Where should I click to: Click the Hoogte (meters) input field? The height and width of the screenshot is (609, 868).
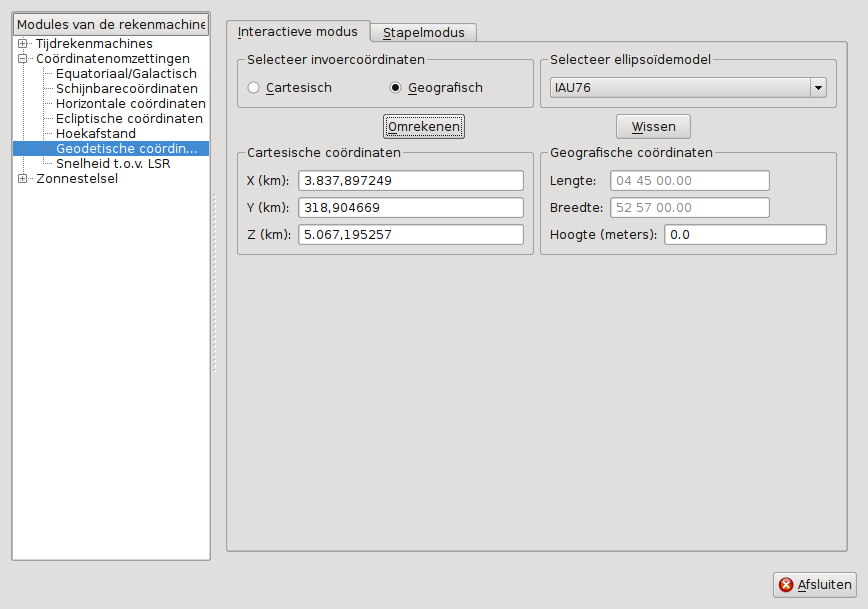(746, 234)
